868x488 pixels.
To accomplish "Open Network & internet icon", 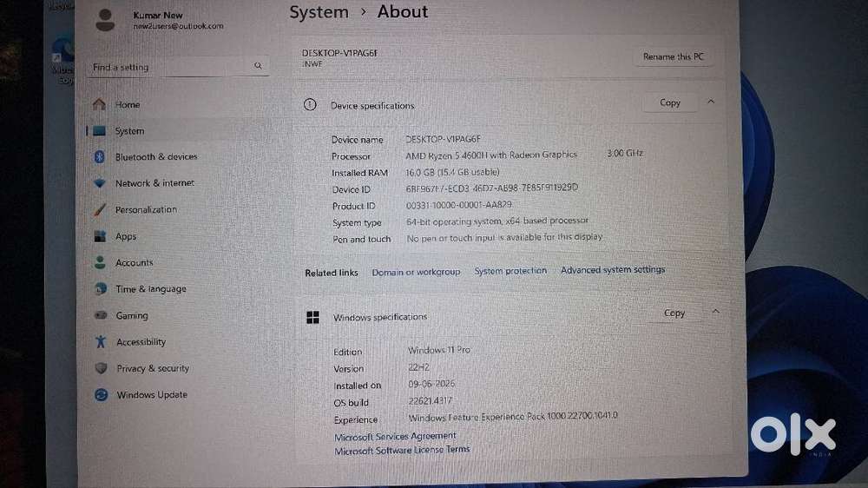I will 99,183.
